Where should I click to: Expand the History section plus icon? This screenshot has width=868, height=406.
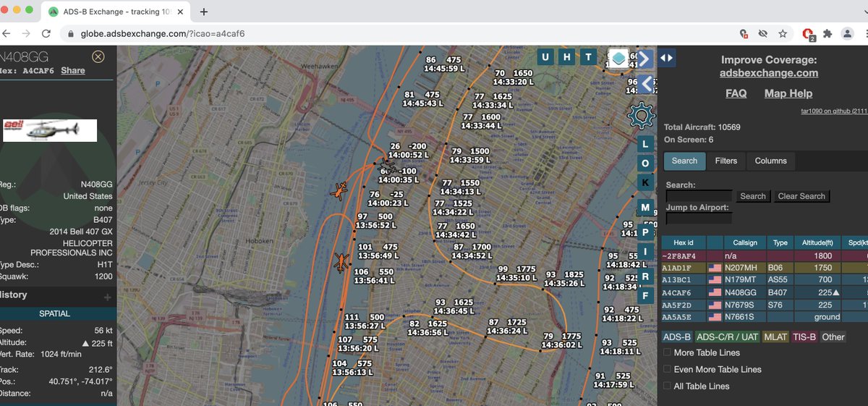click(x=107, y=297)
